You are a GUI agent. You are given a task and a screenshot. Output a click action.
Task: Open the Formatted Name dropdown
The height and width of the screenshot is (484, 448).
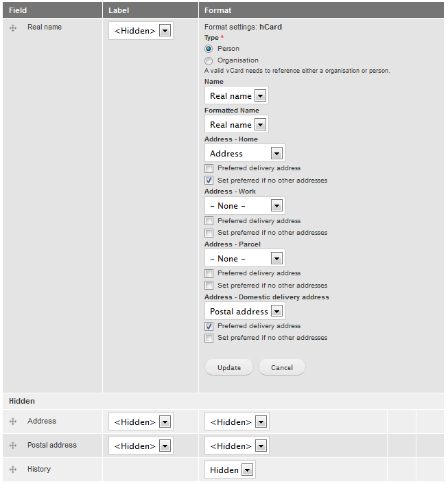236,125
